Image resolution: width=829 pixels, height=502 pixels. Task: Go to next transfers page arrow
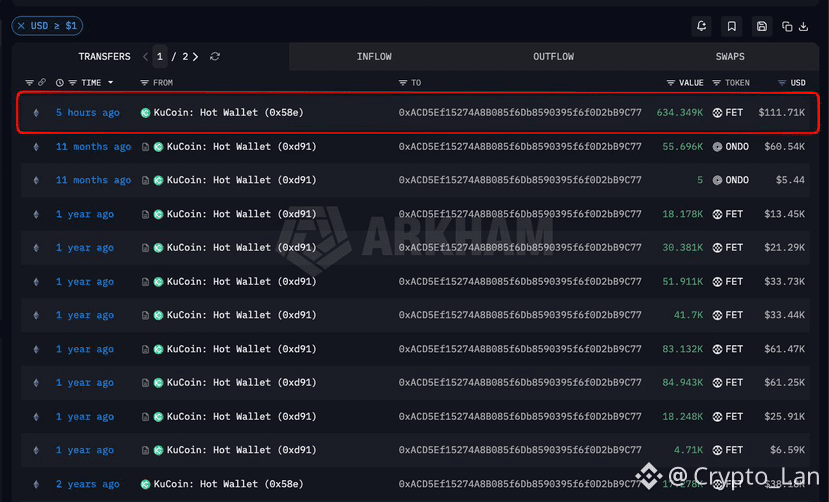coord(196,57)
